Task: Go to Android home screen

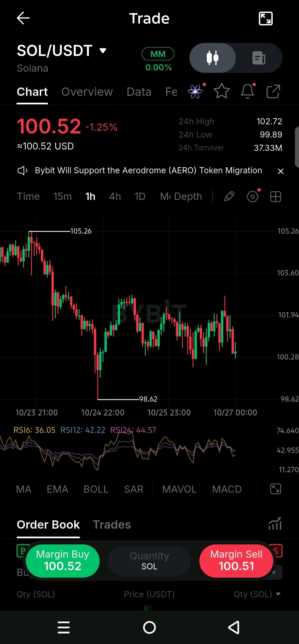Action: click(149, 627)
